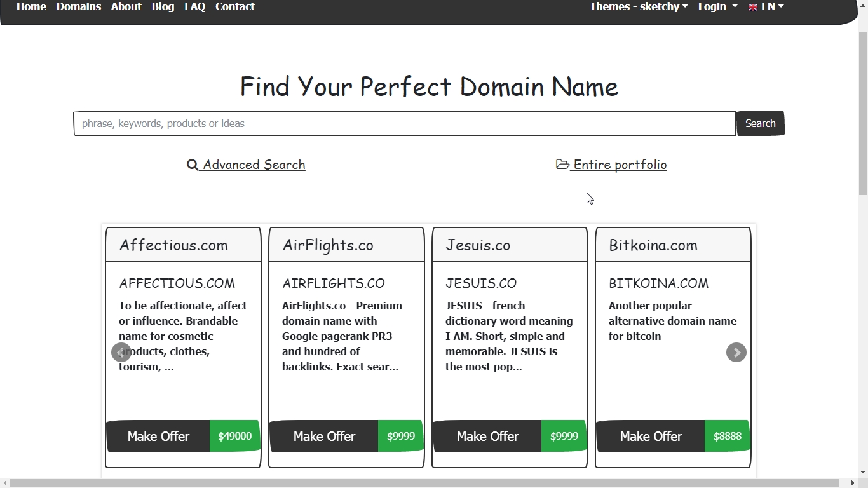Click the AFFECTIOUS.COM card title text

[177, 283]
